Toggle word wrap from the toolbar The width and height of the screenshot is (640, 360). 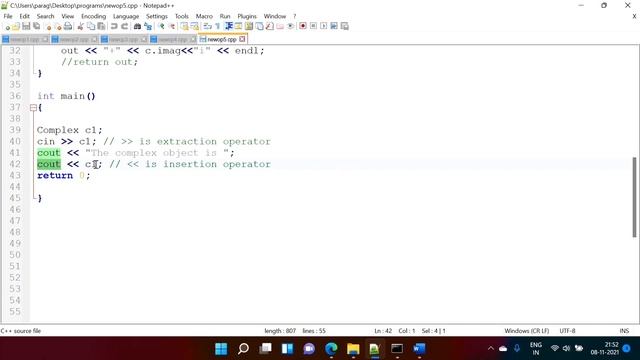coord(207,26)
